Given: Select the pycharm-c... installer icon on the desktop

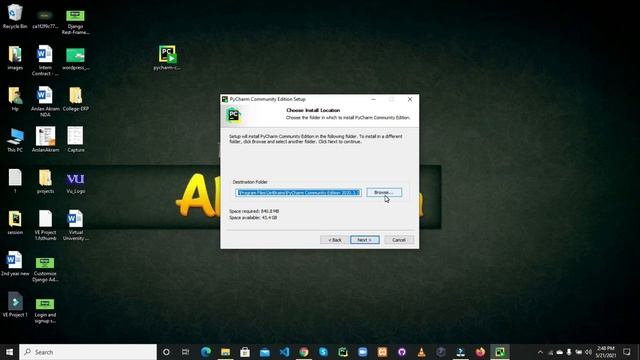Looking at the screenshot, I should (167, 58).
